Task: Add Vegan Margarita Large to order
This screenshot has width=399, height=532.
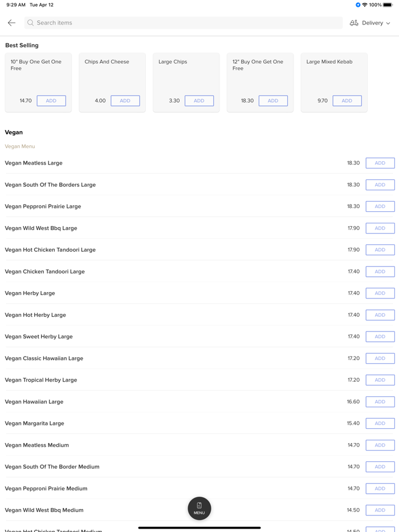Action: coord(380,423)
